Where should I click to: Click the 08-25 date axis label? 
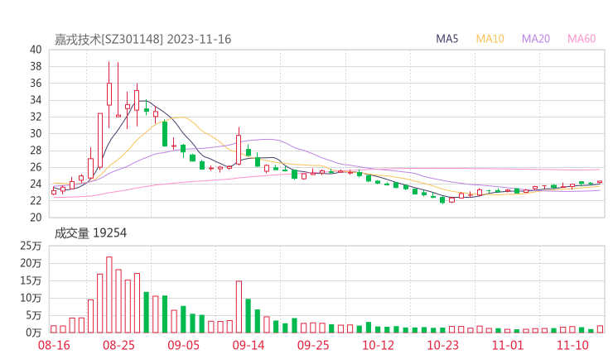tap(118, 345)
